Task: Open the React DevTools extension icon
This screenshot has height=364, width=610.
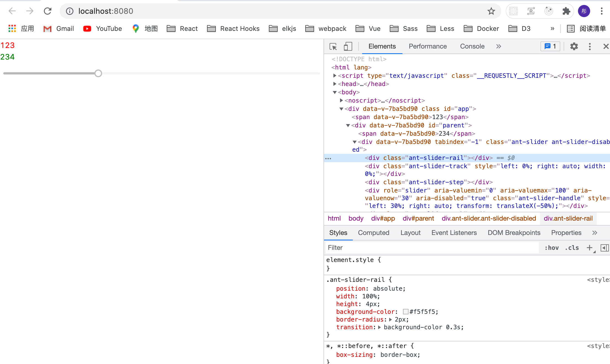Action: tap(513, 11)
